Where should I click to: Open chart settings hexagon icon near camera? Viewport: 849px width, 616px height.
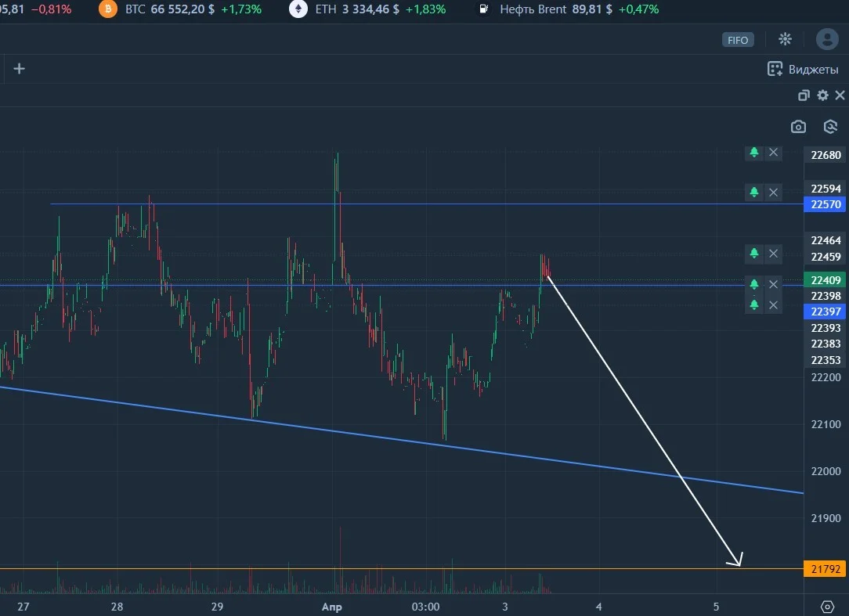[830, 127]
